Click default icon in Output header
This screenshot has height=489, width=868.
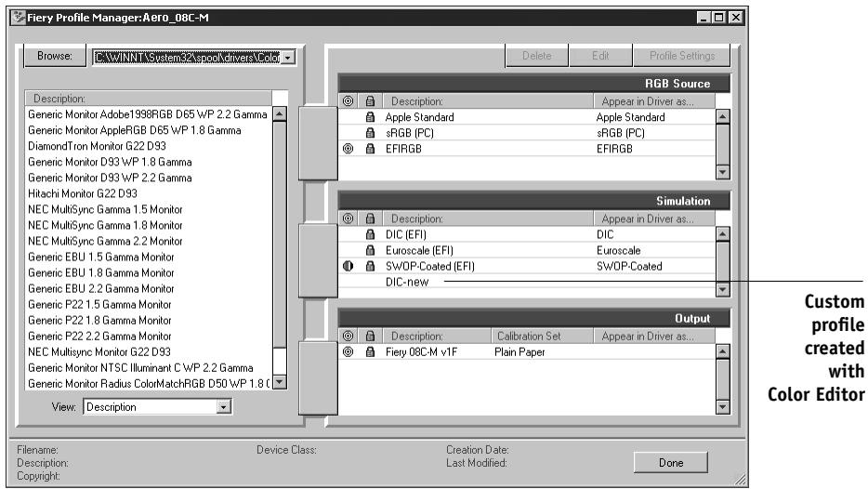348,337
